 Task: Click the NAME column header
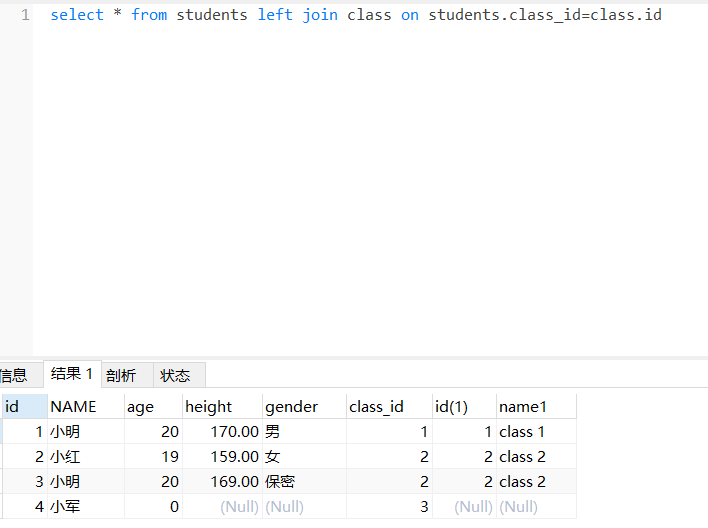pos(74,406)
